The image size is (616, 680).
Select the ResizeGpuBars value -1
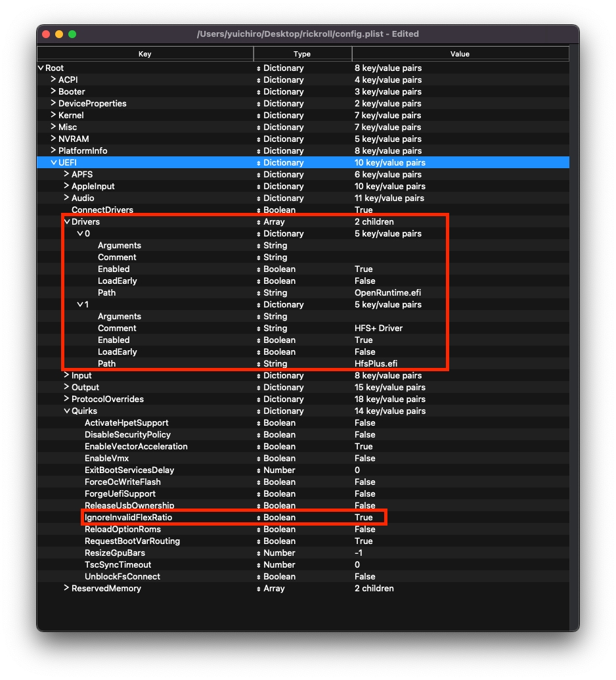pyautogui.click(x=359, y=553)
